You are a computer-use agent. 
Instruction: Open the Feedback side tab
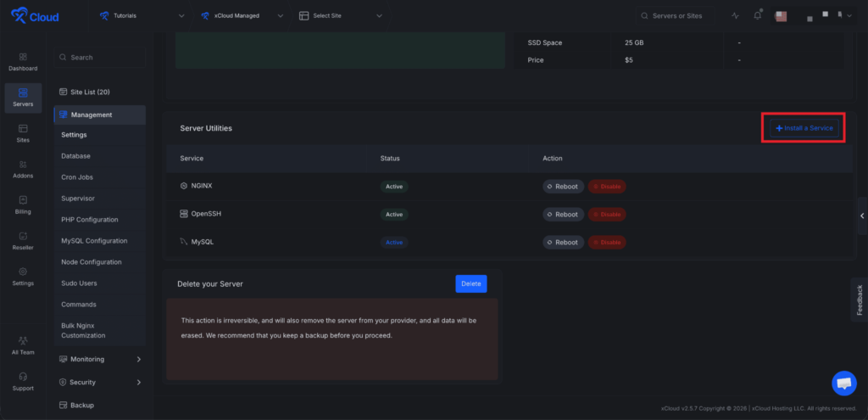[x=860, y=300]
